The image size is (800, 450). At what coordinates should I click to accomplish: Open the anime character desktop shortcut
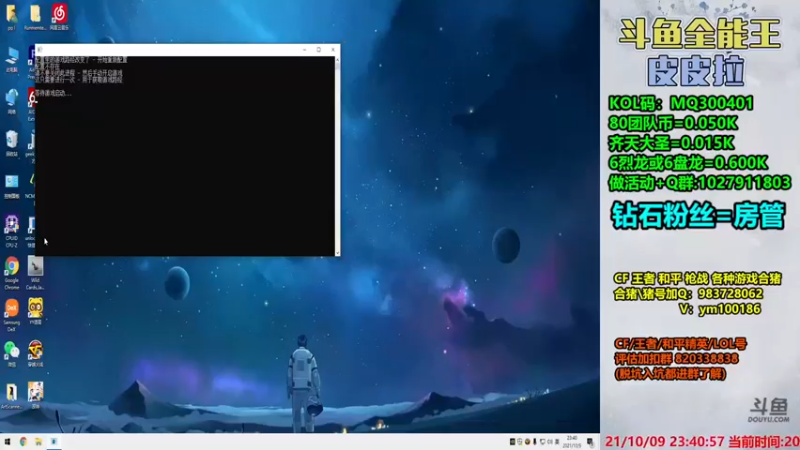tap(35, 394)
